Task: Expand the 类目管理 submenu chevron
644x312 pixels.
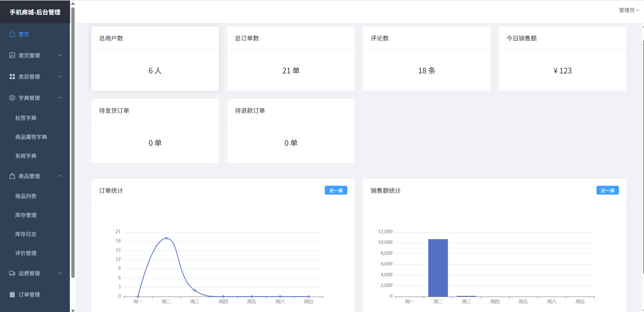Action: click(x=60, y=77)
